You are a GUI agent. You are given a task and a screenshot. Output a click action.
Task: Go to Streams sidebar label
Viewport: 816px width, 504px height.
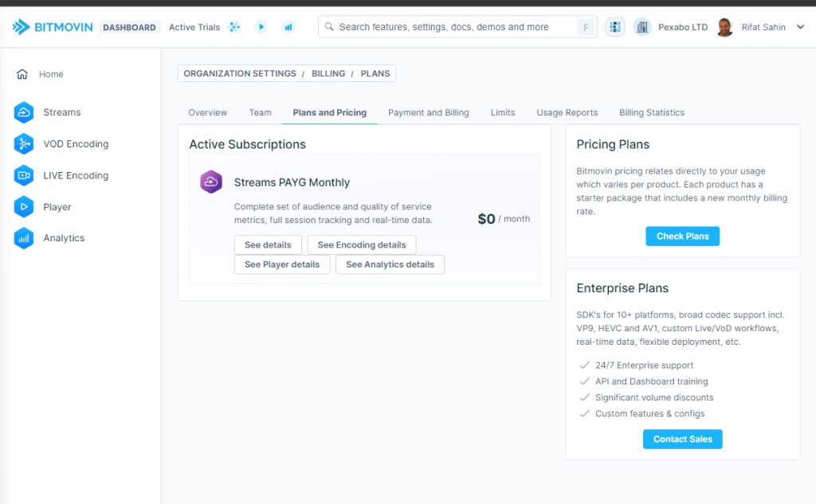pos(62,112)
